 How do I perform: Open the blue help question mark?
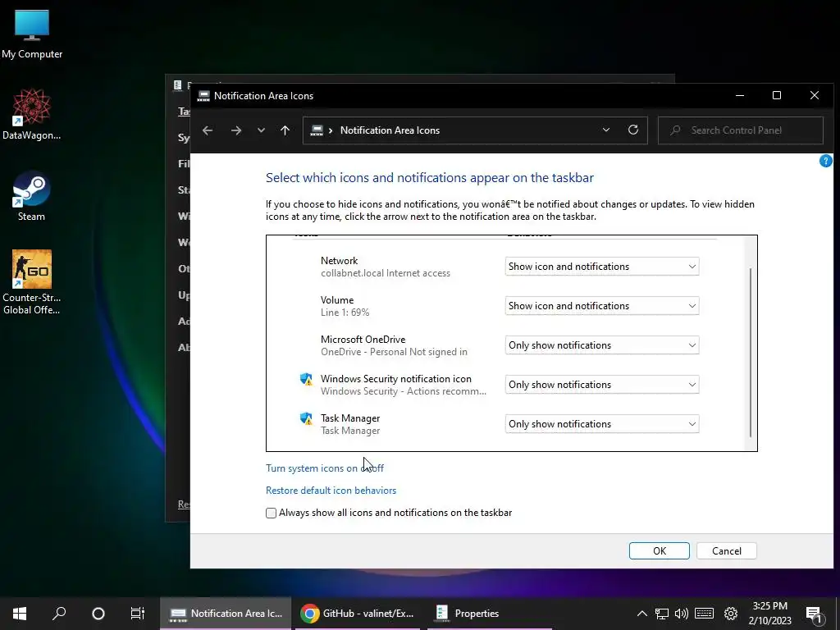[x=825, y=161]
